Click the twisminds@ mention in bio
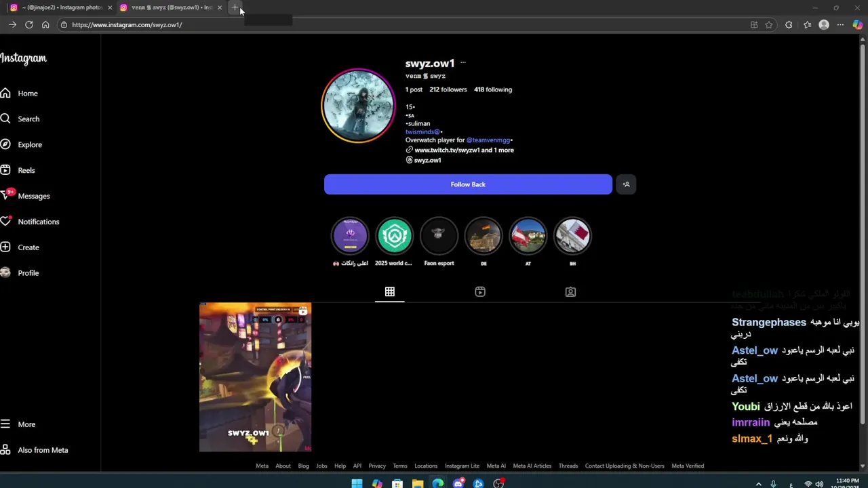Image resolution: width=868 pixels, height=488 pixels. tap(422, 132)
